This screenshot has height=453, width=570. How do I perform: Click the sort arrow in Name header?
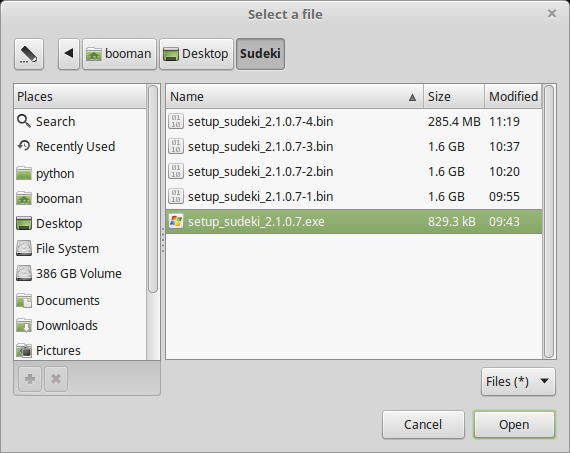pyautogui.click(x=412, y=97)
